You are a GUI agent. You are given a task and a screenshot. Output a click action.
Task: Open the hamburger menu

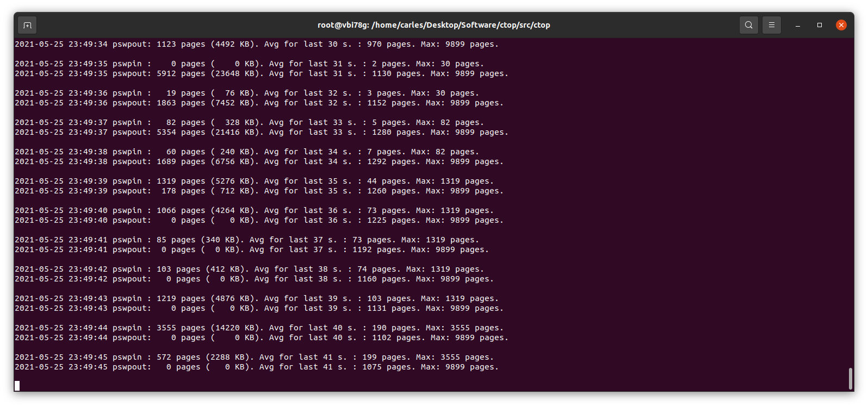[772, 25]
